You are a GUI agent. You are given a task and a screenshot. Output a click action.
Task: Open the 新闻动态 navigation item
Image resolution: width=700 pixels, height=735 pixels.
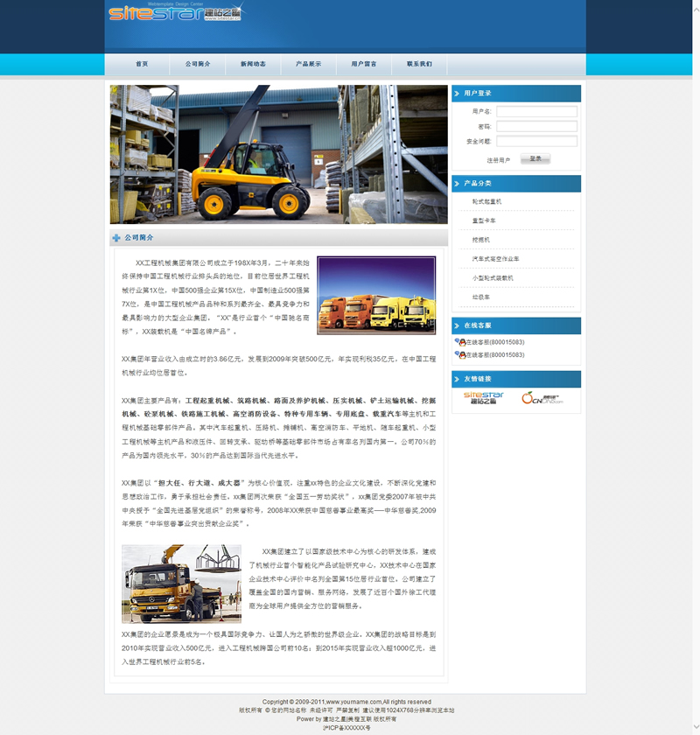253,65
